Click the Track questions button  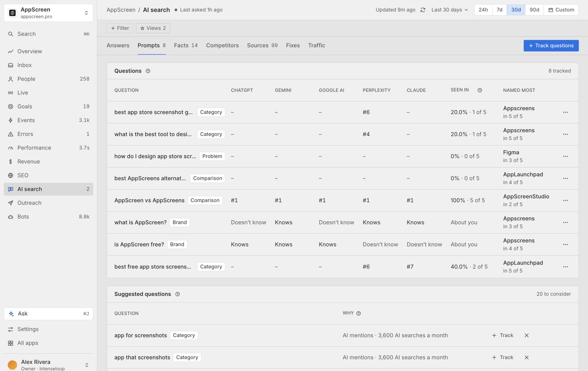click(x=551, y=46)
